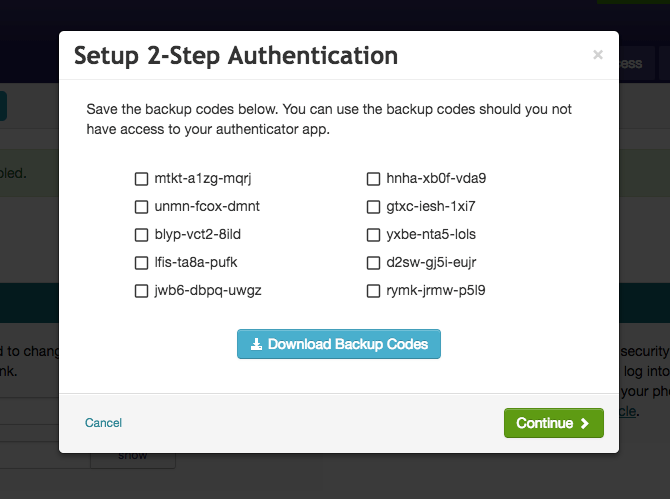This screenshot has height=499, width=670.
Task: Click the chevron icon on Continue
Action: (x=585, y=423)
